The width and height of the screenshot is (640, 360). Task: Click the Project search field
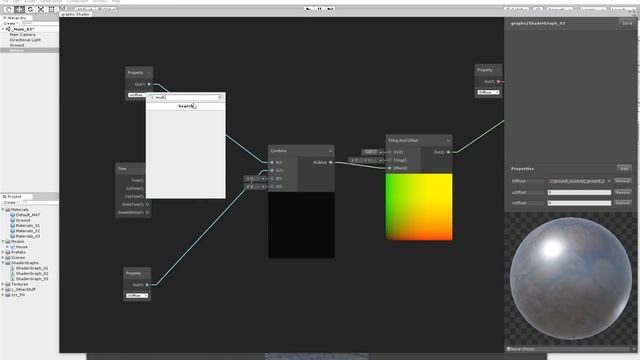coord(40,202)
